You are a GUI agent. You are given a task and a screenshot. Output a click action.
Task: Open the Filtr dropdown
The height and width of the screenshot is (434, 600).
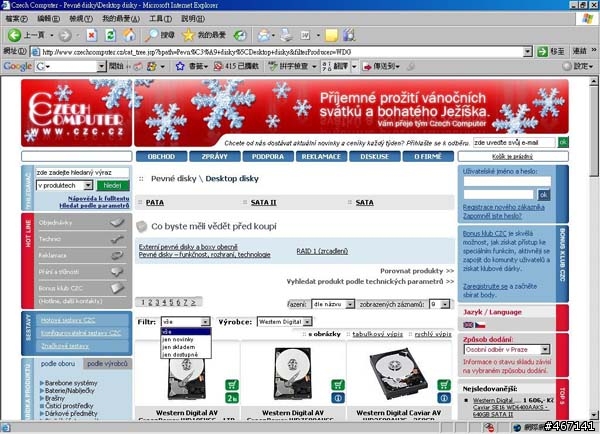(186, 322)
